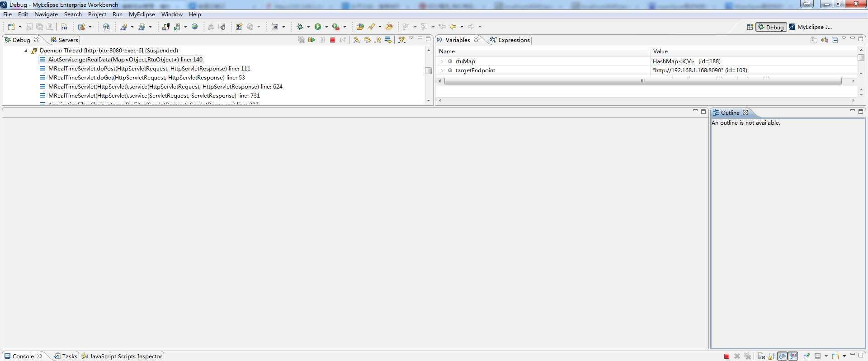Image resolution: width=868 pixels, height=361 pixels.
Task: Click the Debug view vertical scrollbar thumb
Action: (428, 70)
